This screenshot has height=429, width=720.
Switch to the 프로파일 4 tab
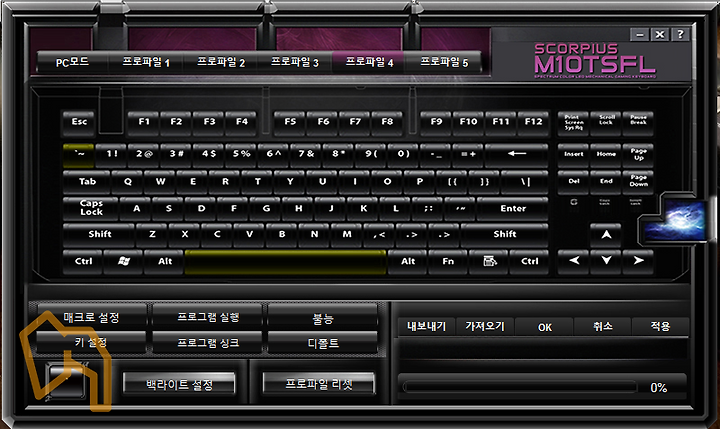[x=369, y=62]
